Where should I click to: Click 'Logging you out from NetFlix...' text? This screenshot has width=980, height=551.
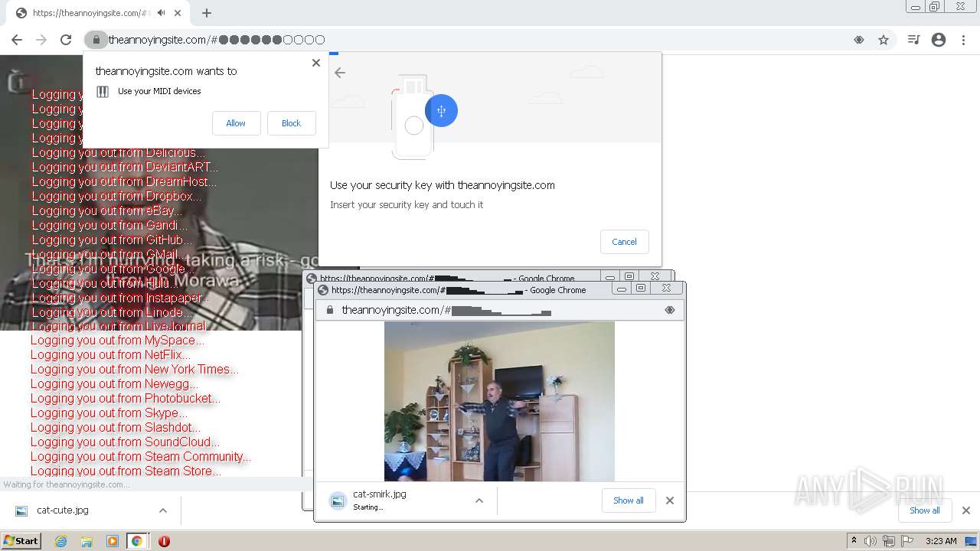point(111,355)
